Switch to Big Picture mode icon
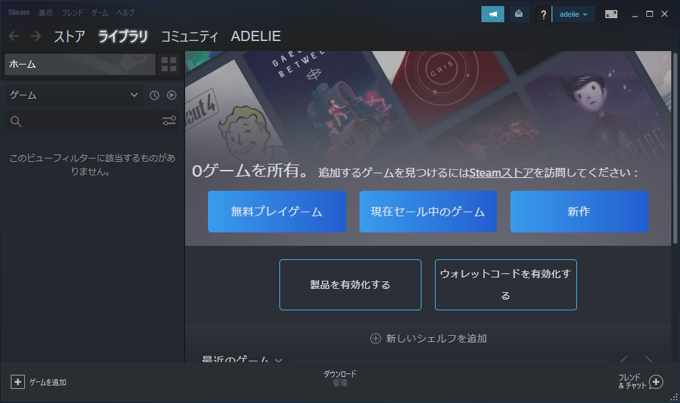 [x=611, y=14]
